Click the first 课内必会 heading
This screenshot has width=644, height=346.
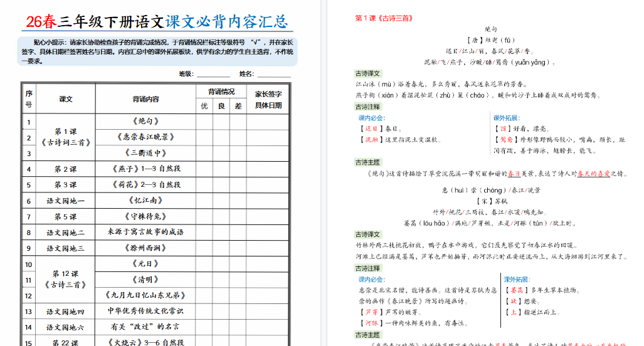tap(372, 118)
